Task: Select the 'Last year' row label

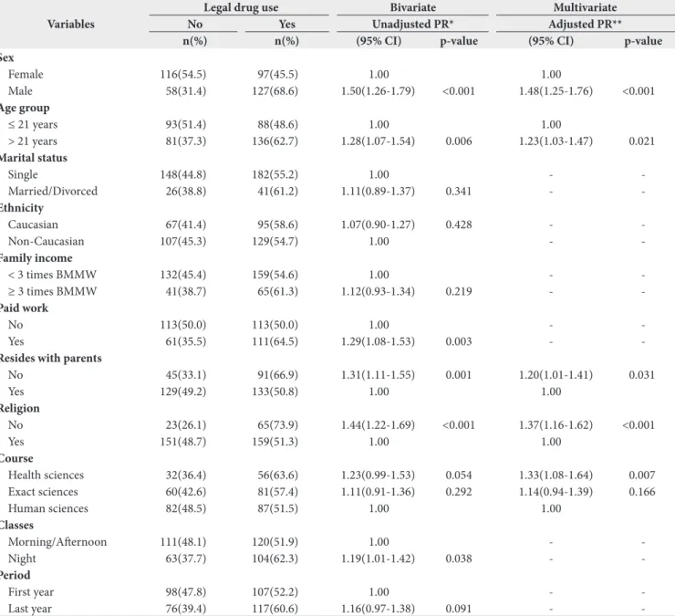Action: coord(30,609)
